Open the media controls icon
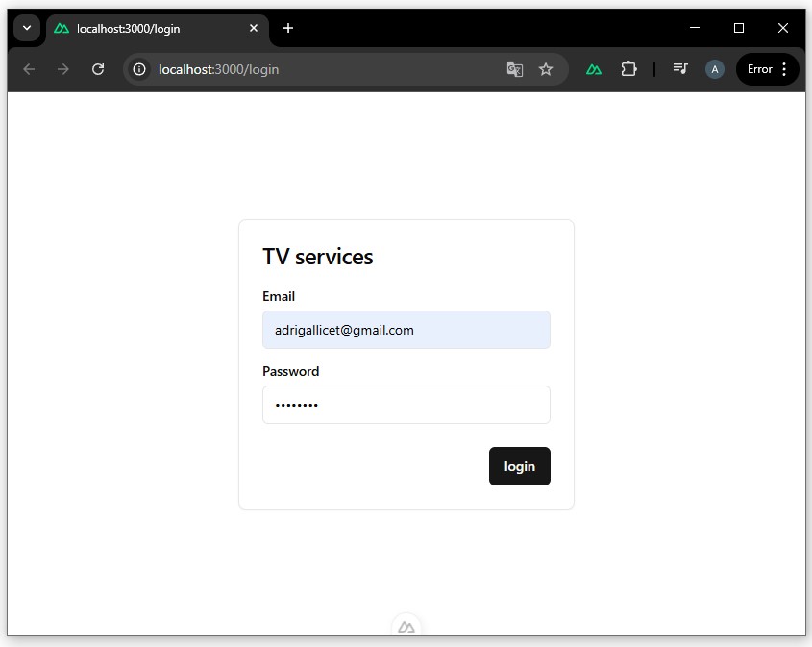This screenshot has width=812, height=647. 680,69
